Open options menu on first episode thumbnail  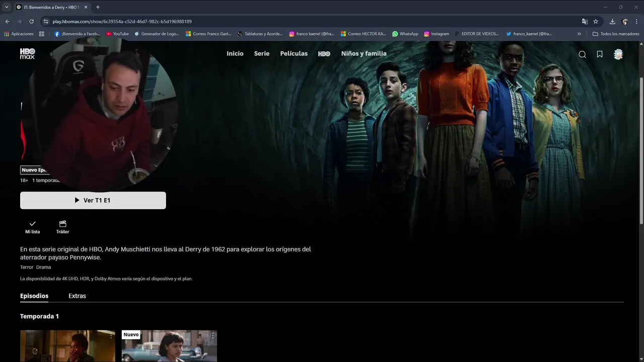tap(111, 335)
